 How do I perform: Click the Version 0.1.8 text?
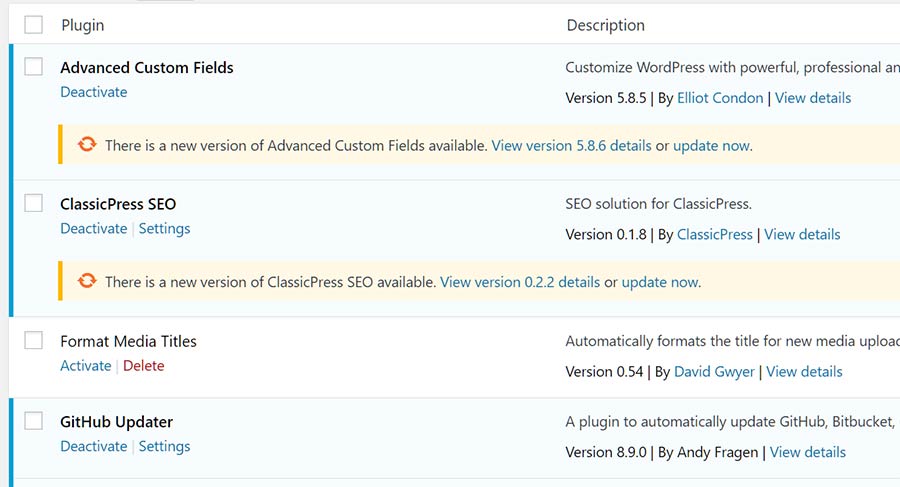[x=606, y=235]
